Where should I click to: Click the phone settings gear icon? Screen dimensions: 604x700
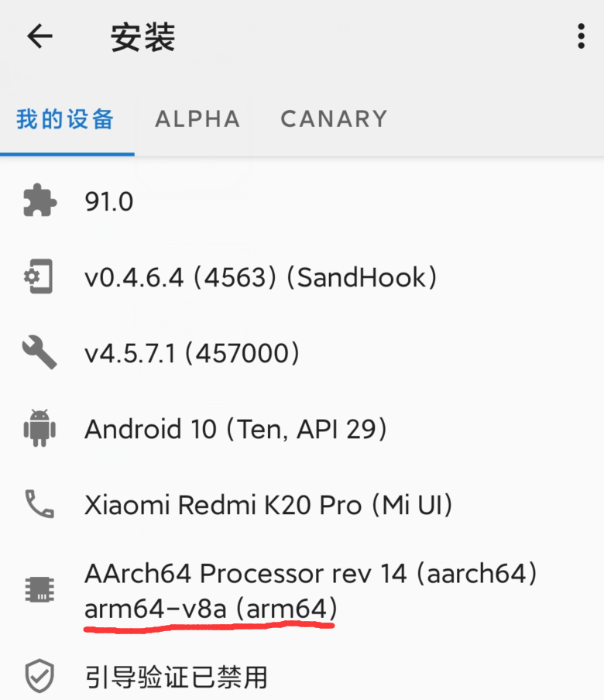[x=39, y=276]
